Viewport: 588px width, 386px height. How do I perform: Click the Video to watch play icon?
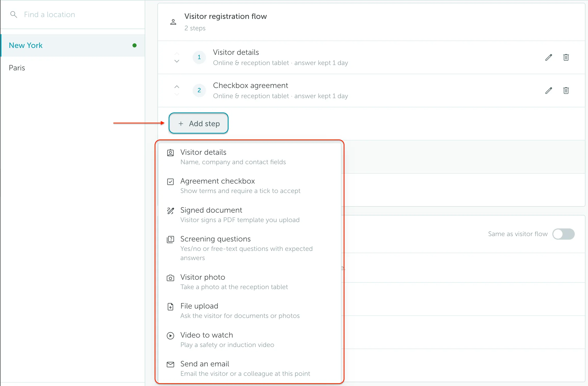[170, 336]
